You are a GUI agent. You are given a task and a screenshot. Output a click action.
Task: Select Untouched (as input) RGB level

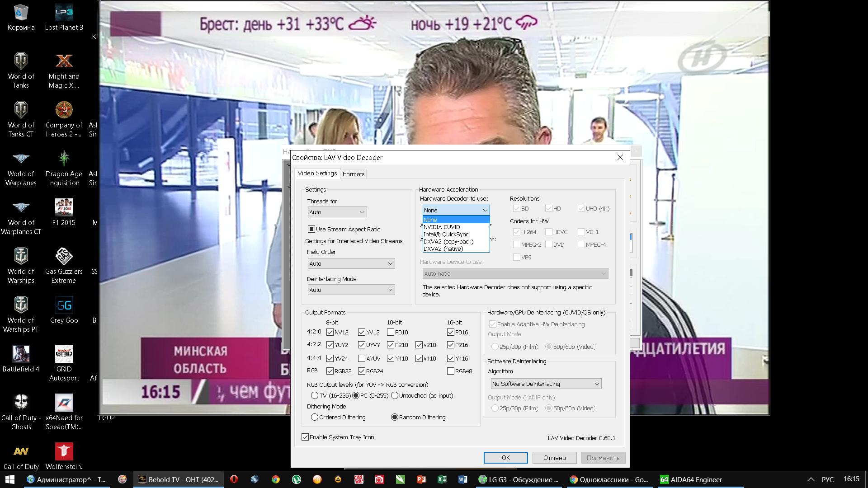point(395,395)
